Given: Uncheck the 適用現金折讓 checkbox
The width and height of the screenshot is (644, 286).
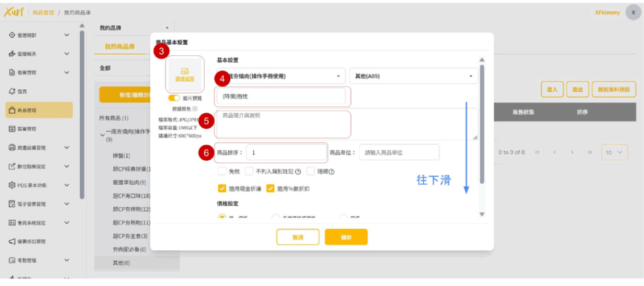Looking at the screenshot, I should (222, 188).
